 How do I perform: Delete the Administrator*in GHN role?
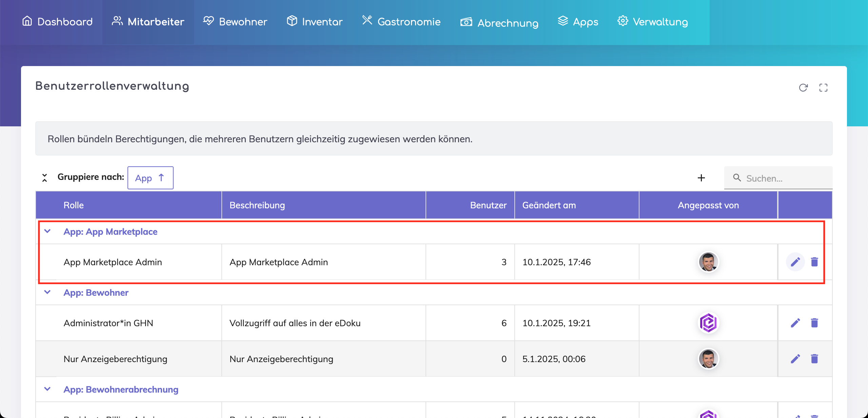click(x=814, y=323)
